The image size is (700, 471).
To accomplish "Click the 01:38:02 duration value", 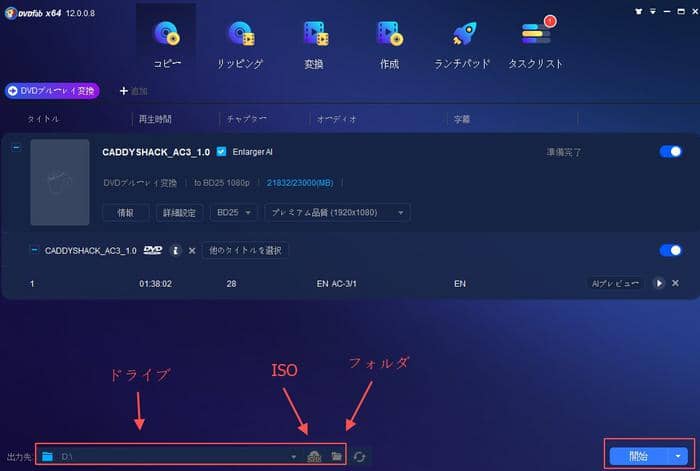I will coord(155,284).
